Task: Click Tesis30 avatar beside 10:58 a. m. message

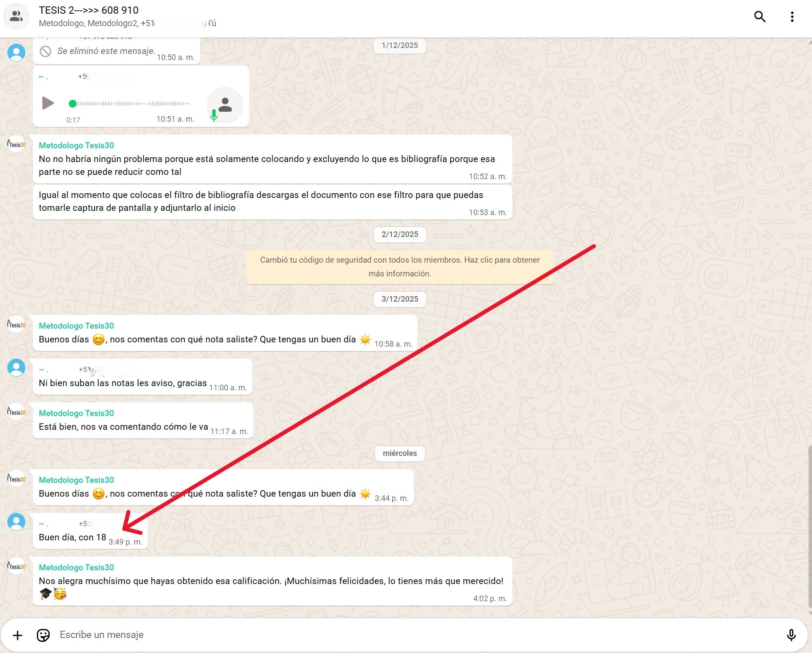Action: tap(16, 325)
